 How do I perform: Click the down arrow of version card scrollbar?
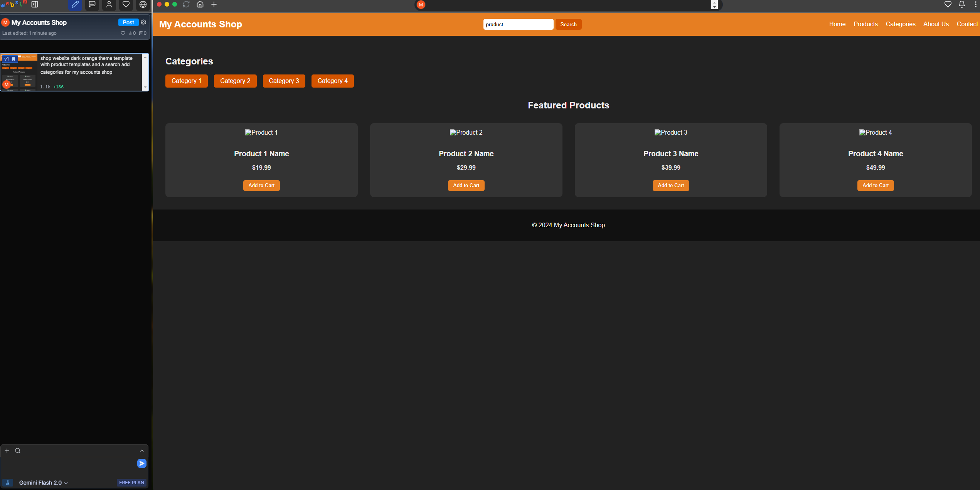click(x=145, y=87)
